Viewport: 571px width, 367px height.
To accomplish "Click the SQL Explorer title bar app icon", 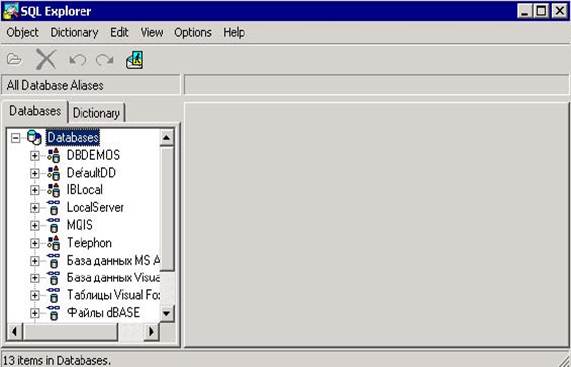I will coord(10,11).
